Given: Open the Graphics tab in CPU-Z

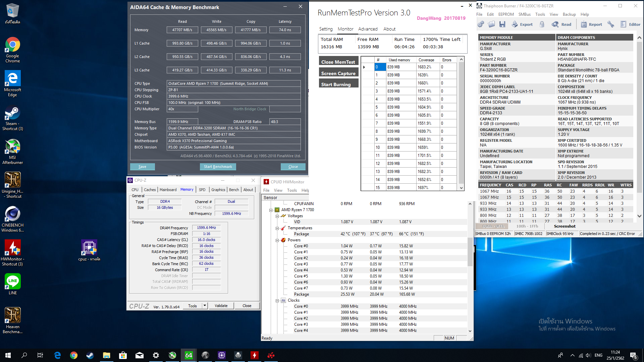Looking at the screenshot, I should pyautogui.click(x=218, y=190).
